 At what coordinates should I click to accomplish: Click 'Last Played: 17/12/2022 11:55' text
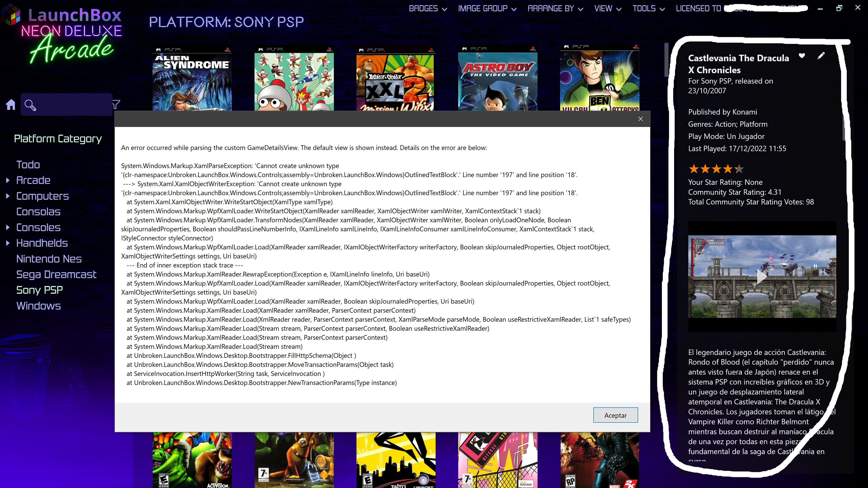(x=737, y=148)
